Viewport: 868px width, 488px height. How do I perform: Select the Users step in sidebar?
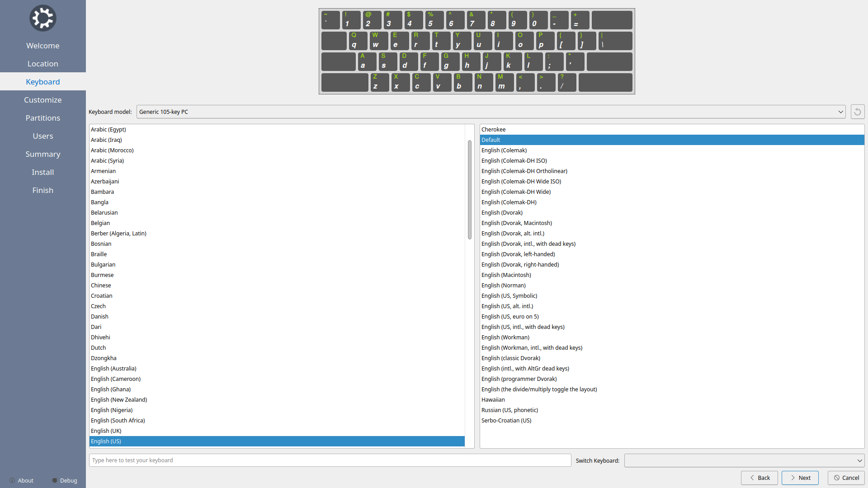[x=43, y=136]
